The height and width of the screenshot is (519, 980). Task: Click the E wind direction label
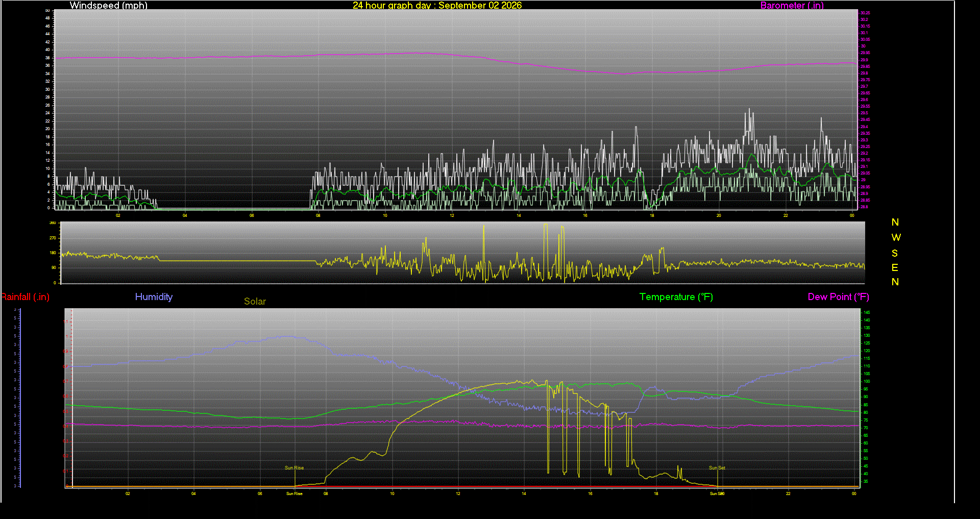pos(895,267)
